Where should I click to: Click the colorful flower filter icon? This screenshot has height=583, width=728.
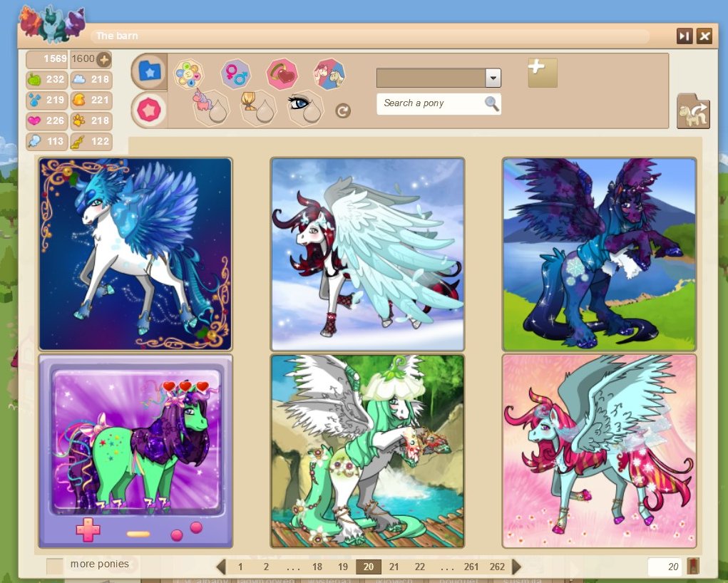(188, 73)
